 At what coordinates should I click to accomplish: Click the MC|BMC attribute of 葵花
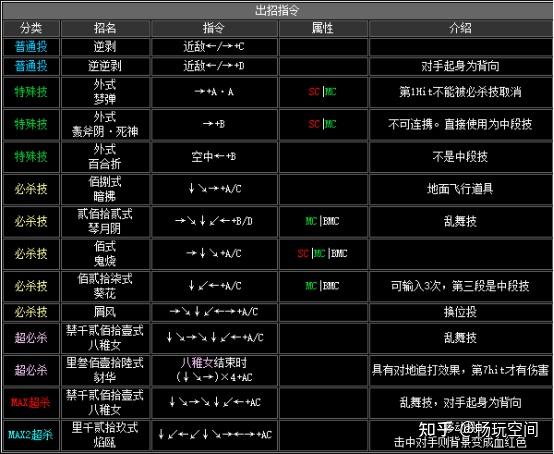click(x=322, y=286)
